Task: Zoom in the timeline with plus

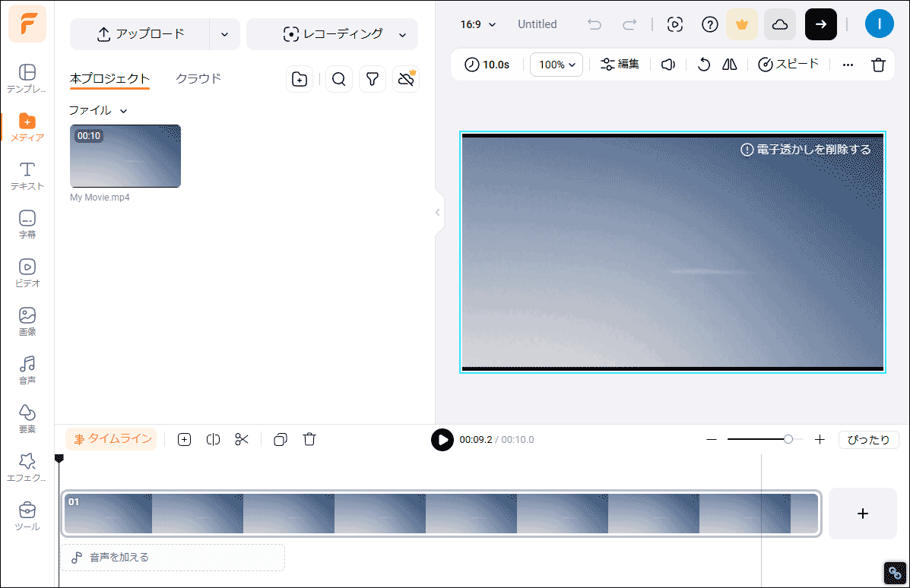Action: [820, 440]
